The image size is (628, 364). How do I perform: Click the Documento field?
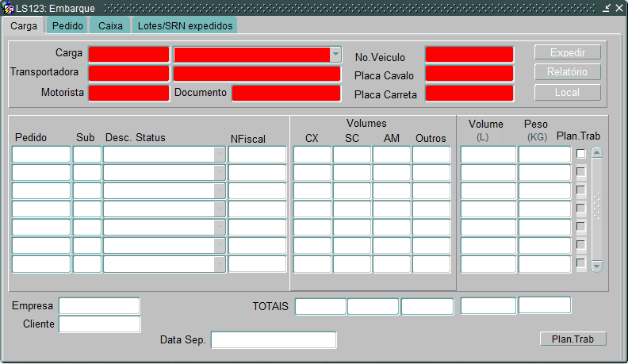pyautogui.click(x=286, y=94)
